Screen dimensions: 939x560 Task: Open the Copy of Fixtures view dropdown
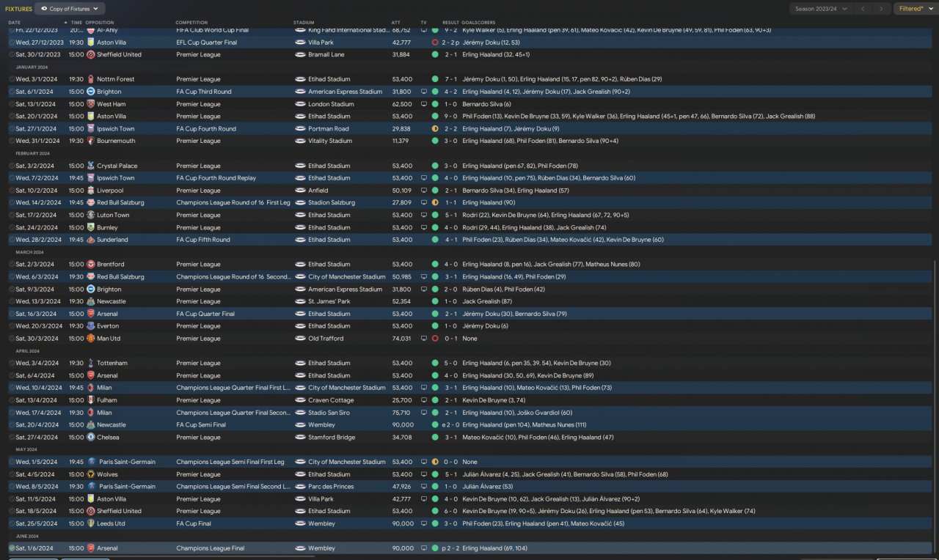[x=70, y=9]
